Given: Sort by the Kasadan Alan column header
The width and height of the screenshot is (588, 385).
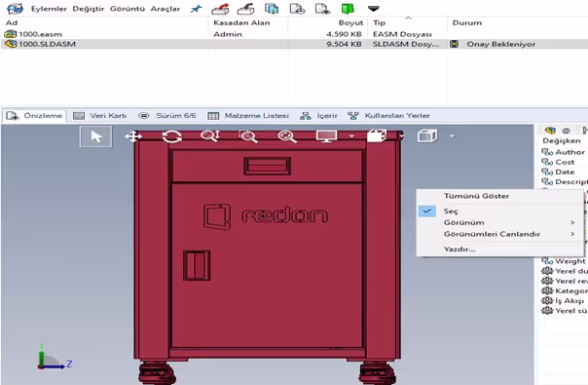Looking at the screenshot, I should [241, 23].
